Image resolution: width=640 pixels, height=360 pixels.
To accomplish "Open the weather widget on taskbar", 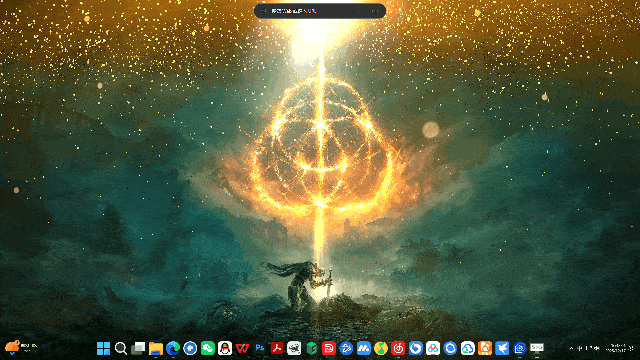I will coord(21,347).
